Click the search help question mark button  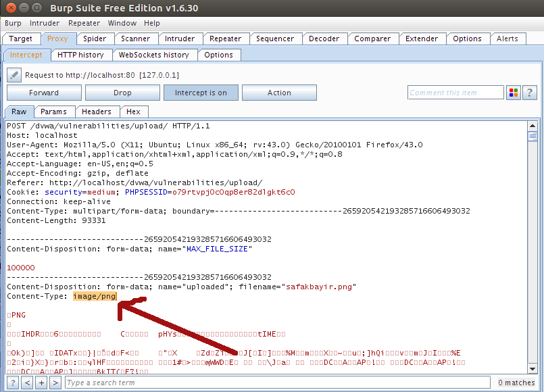tap(13, 383)
